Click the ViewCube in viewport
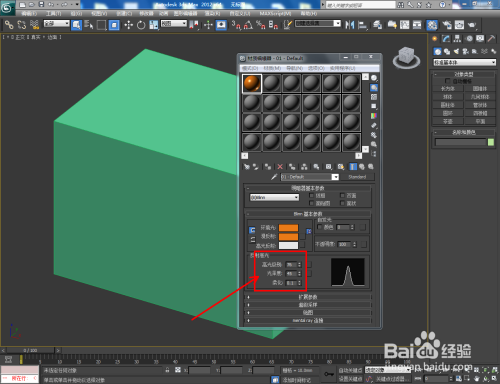 [406, 57]
